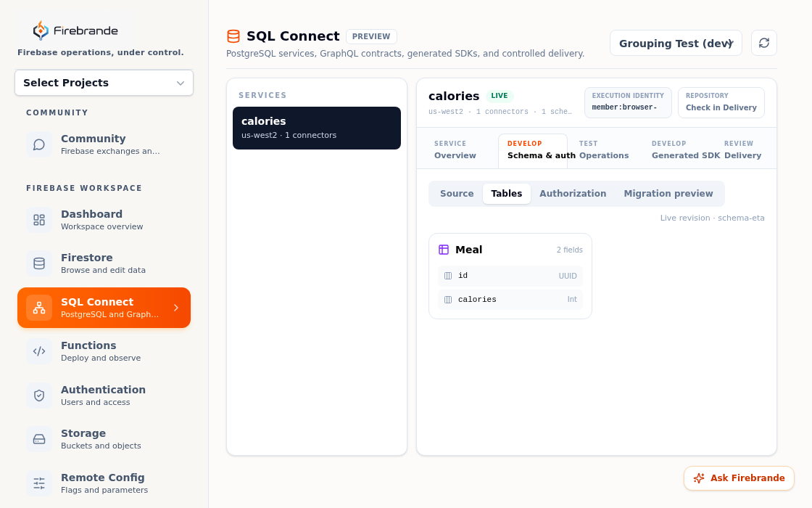Image resolution: width=812 pixels, height=508 pixels.
Task: Select the Source sub-tab
Action: coord(457,193)
